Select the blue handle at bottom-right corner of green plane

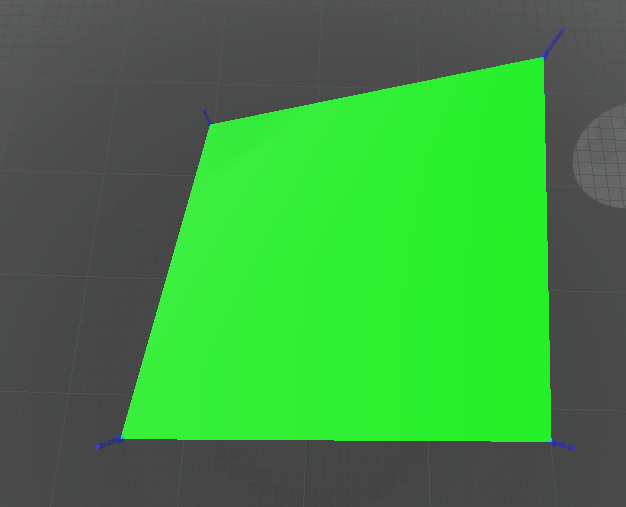point(563,445)
